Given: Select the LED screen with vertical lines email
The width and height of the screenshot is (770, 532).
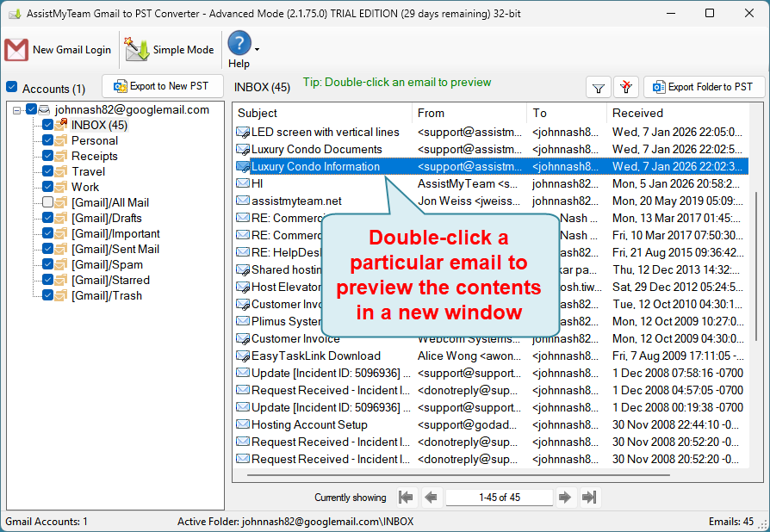Looking at the screenshot, I should (x=491, y=133).
